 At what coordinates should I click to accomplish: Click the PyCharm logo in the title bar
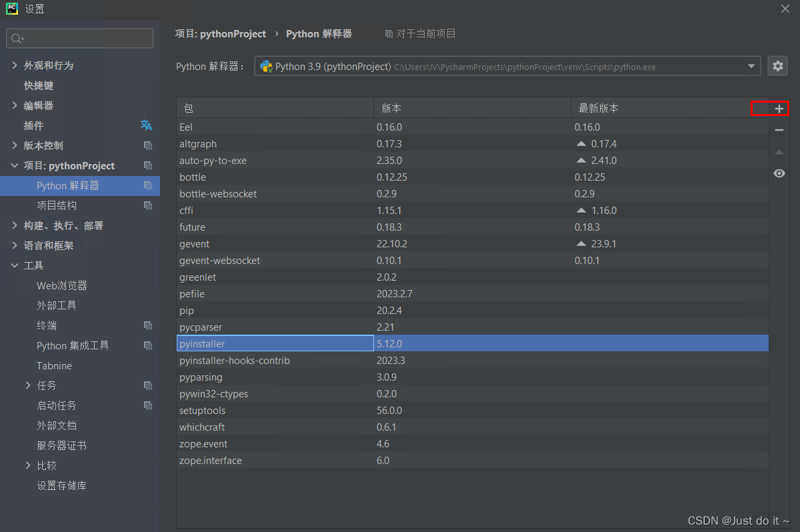12,9
